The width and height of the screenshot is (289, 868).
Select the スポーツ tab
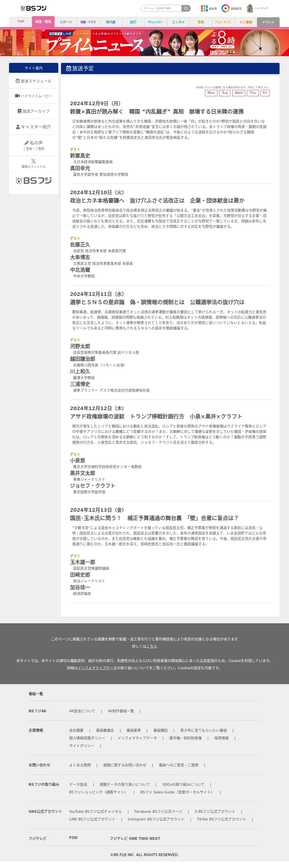tap(65, 22)
